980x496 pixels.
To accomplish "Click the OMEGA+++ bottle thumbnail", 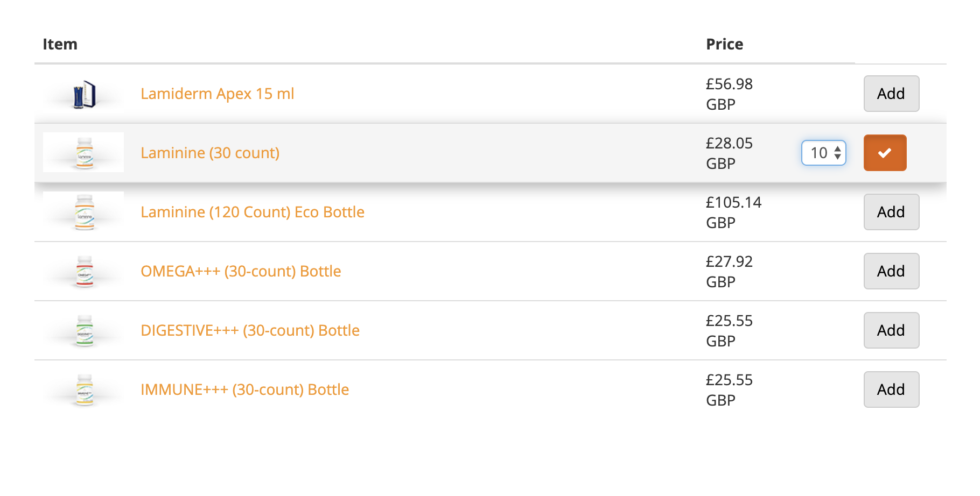I will tap(85, 272).
